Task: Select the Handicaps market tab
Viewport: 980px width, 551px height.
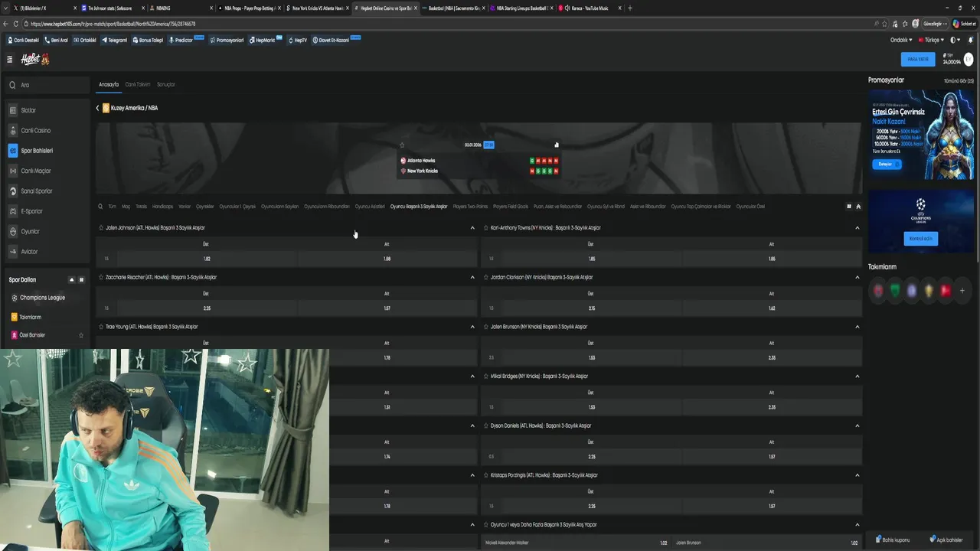Action: point(162,207)
